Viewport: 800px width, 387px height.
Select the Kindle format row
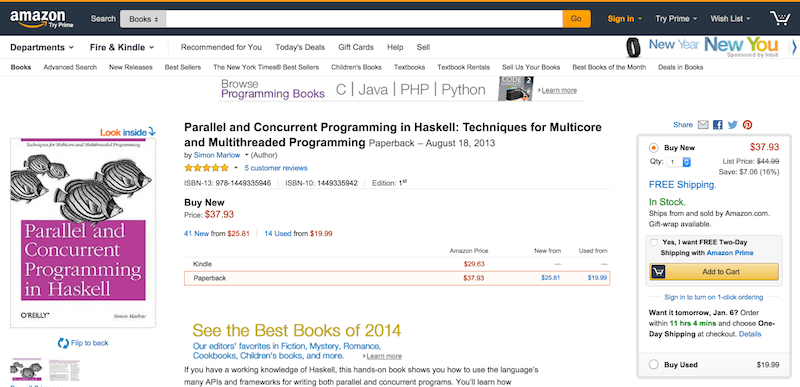(397, 264)
